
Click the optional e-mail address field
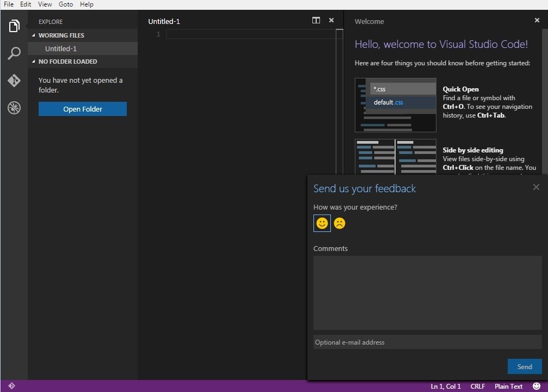coord(427,342)
